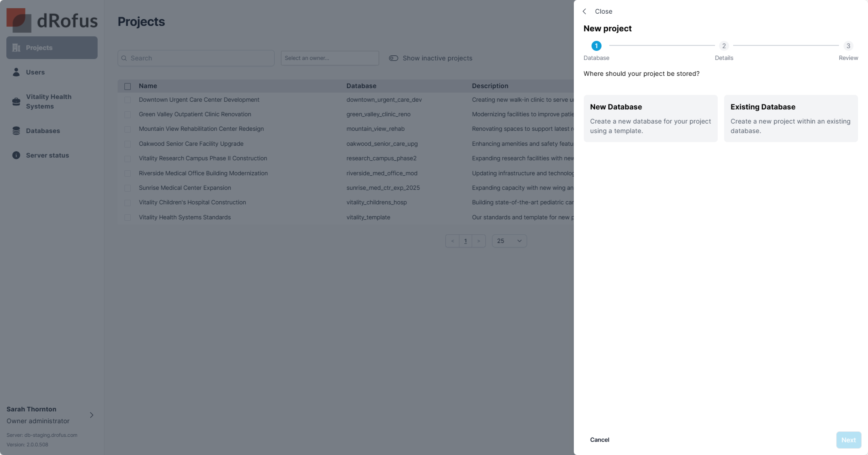Open the Select an owner dropdown
Screen dimensions: 868x455
[x=330, y=58]
